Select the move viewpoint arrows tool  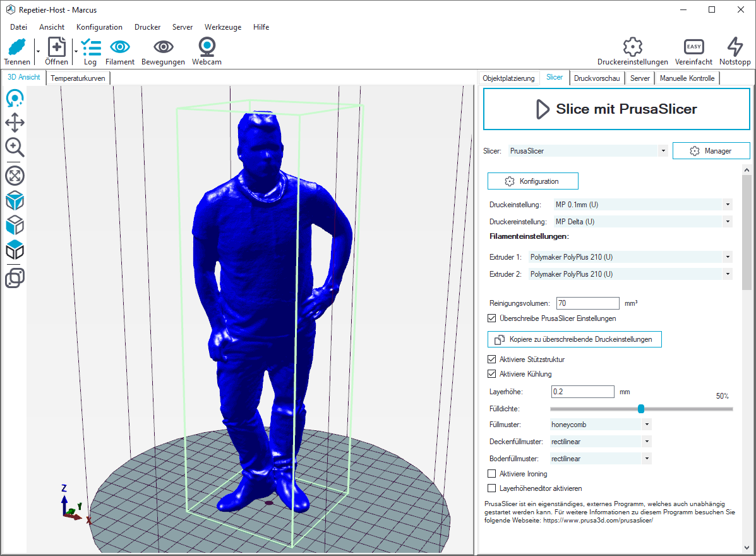pyautogui.click(x=15, y=123)
